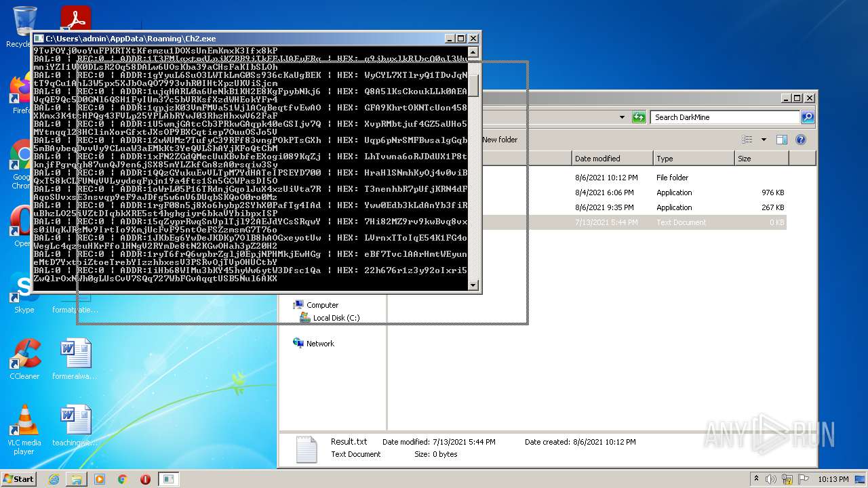Open the Adobe Acrobat desktop icon
The image size is (868, 488).
click(x=75, y=19)
